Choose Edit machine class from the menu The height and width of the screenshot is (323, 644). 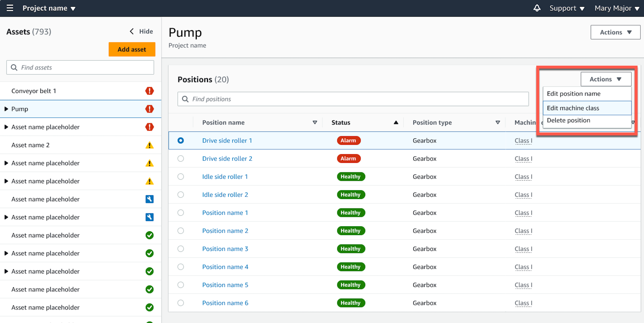[x=573, y=108]
